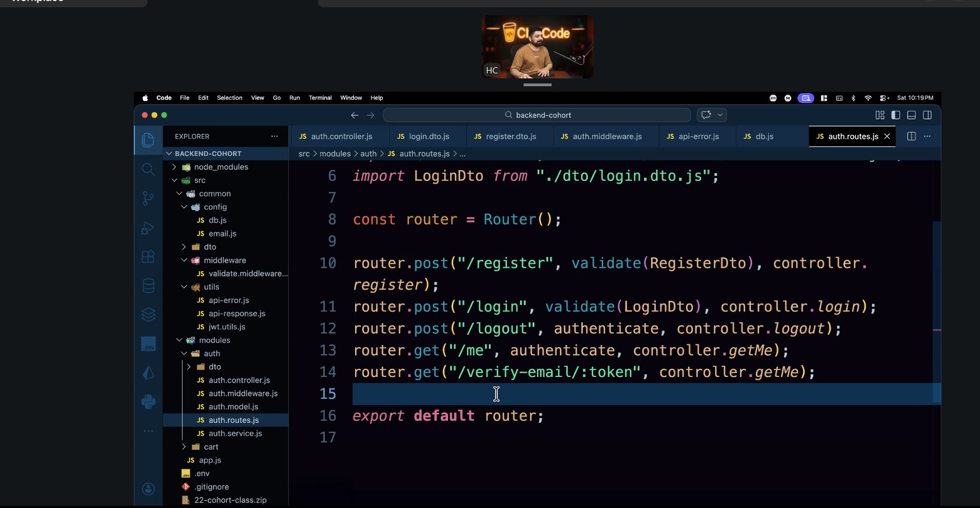Open auth.service.js in the explorer
Screen dimensions: 980x508
tap(235, 434)
